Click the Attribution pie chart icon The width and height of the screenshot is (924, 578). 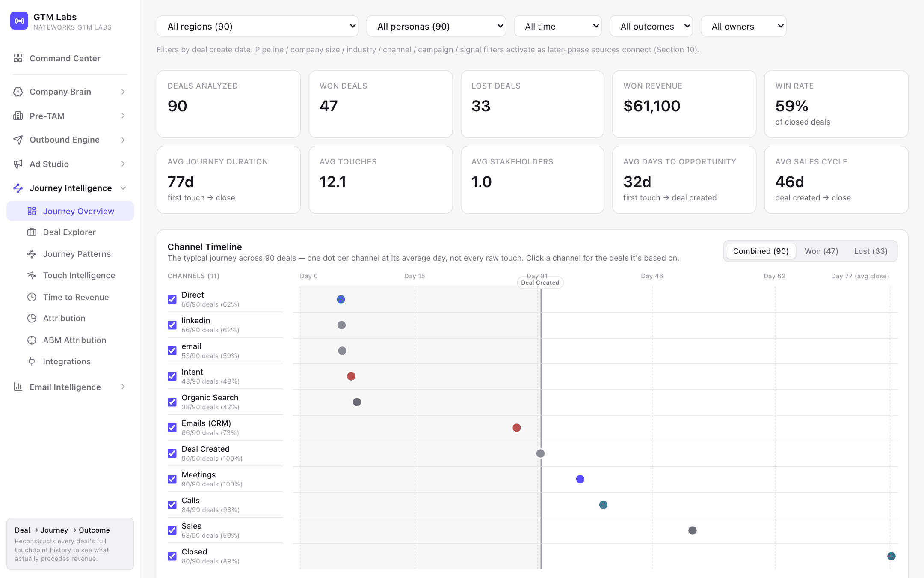pos(32,318)
